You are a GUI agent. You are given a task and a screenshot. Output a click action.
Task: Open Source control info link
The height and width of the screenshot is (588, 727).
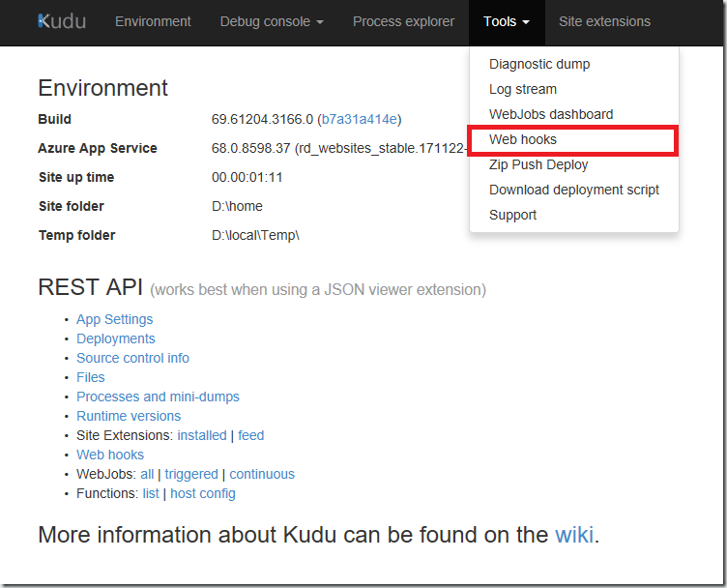[133, 358]
